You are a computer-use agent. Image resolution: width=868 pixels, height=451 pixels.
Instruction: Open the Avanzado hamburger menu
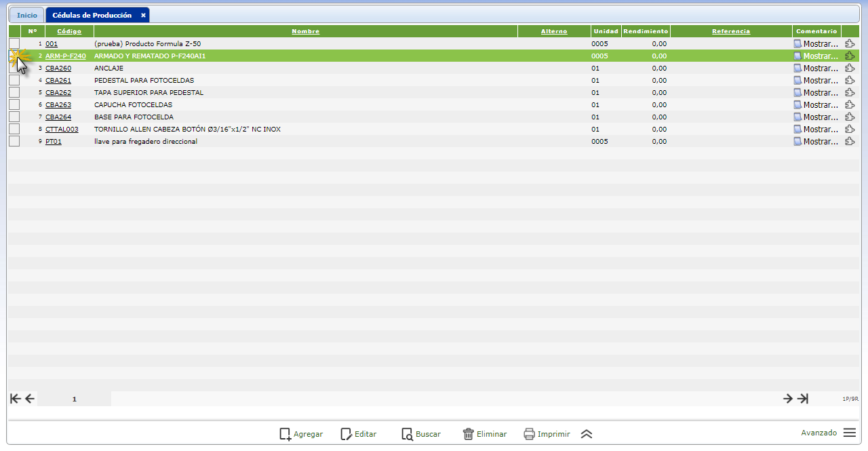[x=850, y=433]
